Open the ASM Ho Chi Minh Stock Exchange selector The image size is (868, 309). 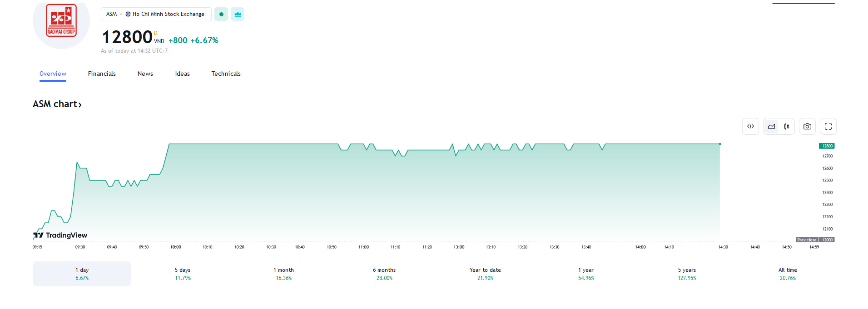pos(156,14)
